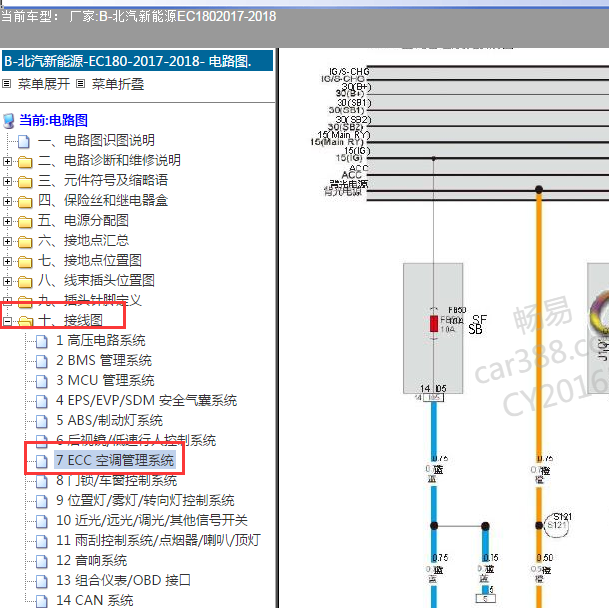This screenshot has height=608, width=609.
Task: Select the 当前:电路图 root label
Action: [x=53, y=120]
